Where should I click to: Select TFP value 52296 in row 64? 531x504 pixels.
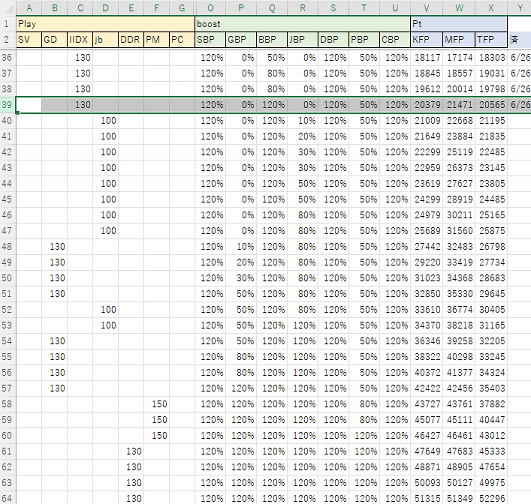click(x=491, y=498)
